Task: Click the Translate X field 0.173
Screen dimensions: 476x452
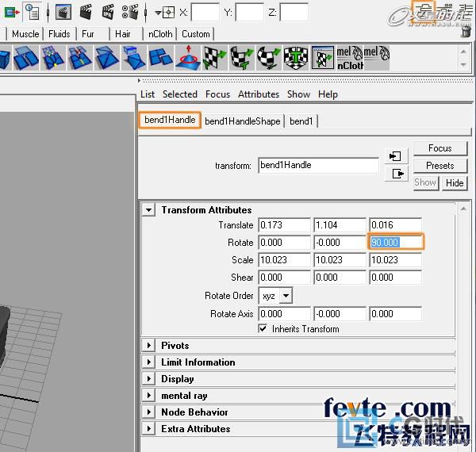Action: click(285, 225)
